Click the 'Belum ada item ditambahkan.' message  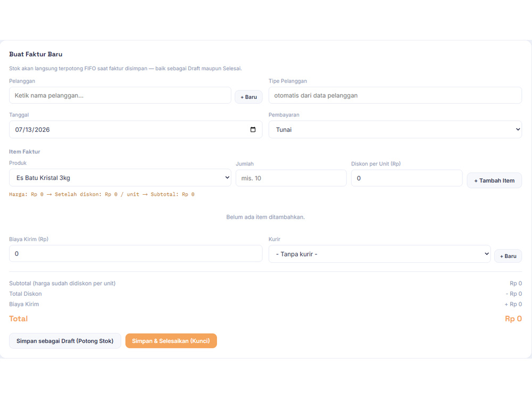pos(265,217)
